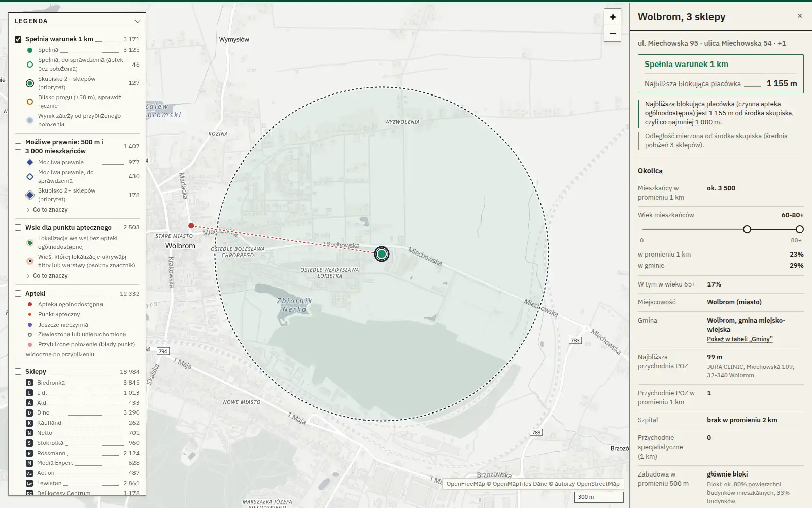This screenshot has height=508, width=812.
Task: Click the JURA CLINIC address text
Action: click(x=751, y=371)
